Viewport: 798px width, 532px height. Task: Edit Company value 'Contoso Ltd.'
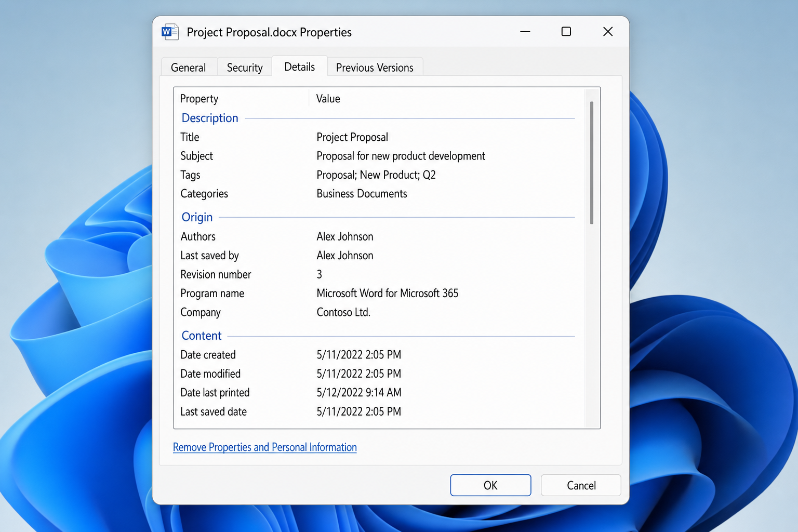tap(343, 312)
